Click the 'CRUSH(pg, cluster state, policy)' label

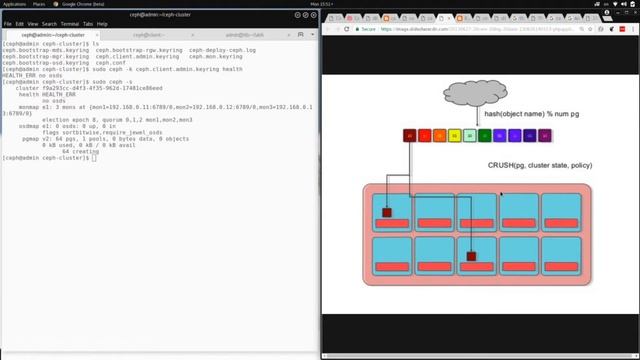540,165
